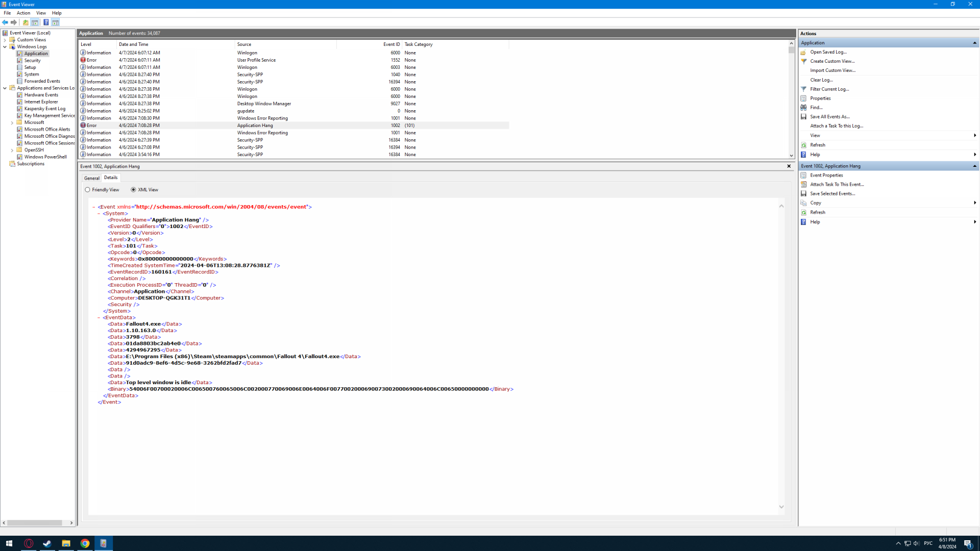Expand the Microsoft folder node
The width and height of the screenshot is (980, 551).
12,122
